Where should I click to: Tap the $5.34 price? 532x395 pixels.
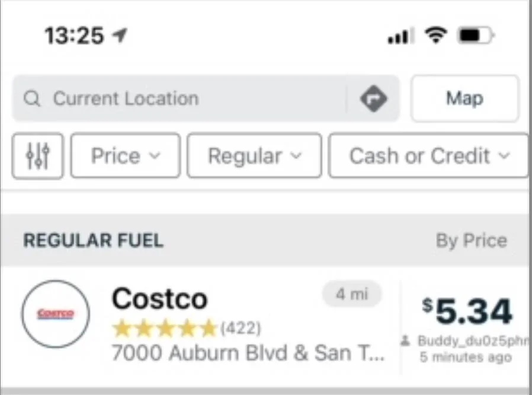pos(467,311)
